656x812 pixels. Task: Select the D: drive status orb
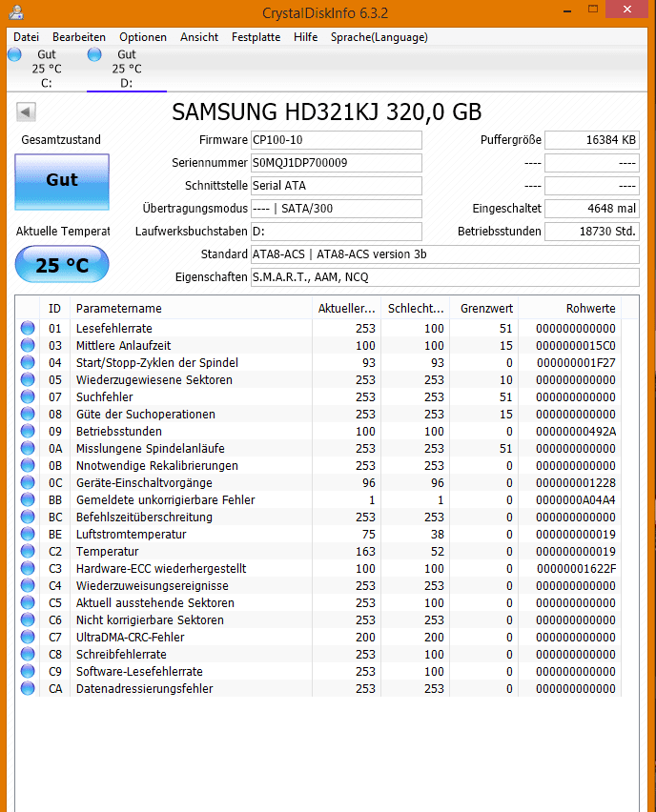[x=94, y=54]
